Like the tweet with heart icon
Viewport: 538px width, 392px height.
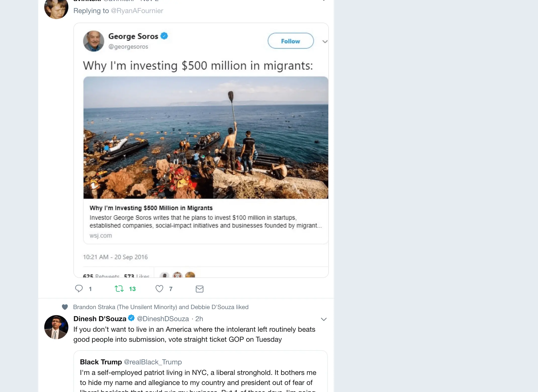pyautogui.click(x=159, y=289)
